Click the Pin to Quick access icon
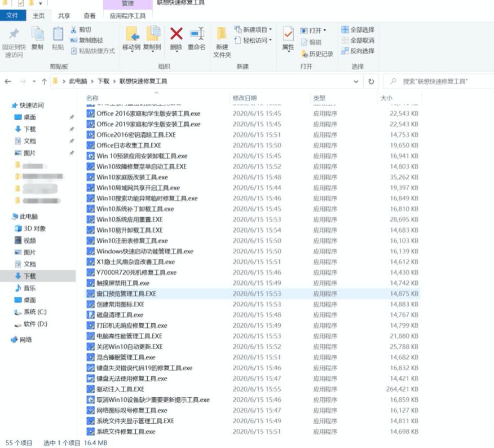 pyautogui.click(x=14, y=34)
